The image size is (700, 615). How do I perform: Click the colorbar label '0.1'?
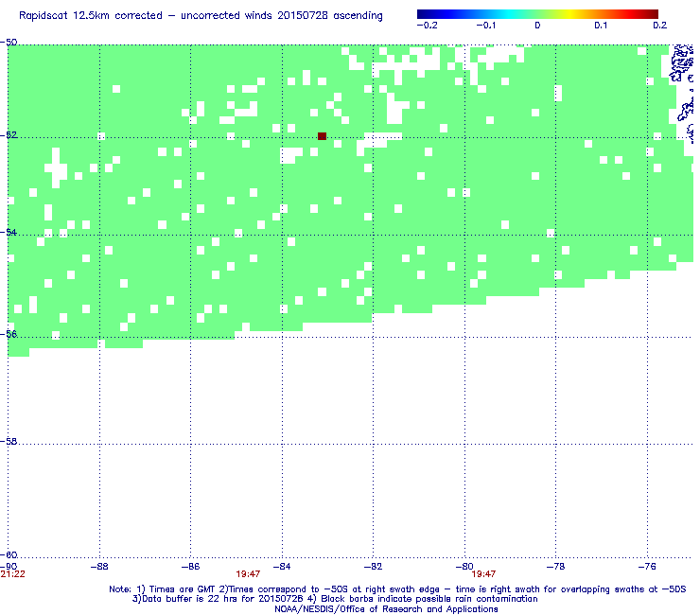click(601, 26)
